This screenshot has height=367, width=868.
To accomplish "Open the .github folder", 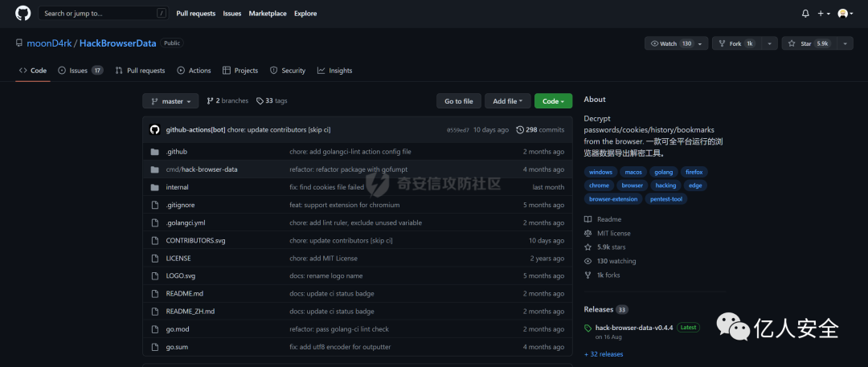I will [177, 152].
